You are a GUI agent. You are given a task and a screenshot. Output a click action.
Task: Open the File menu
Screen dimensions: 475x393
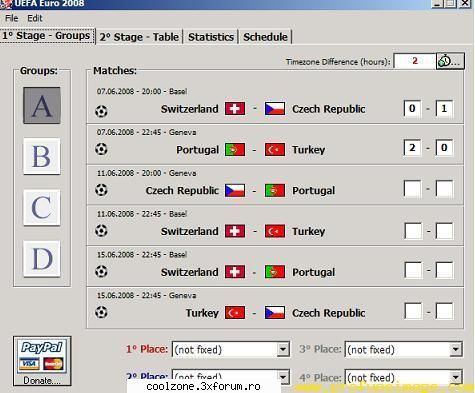12,18
